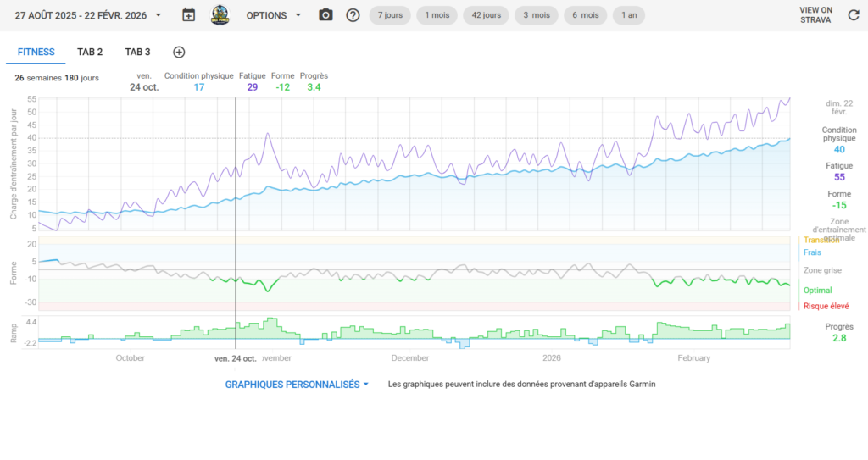Select the FITNESS tab
Screen dimensions: 868x460
pyautogui.click(x=36, y=53)
